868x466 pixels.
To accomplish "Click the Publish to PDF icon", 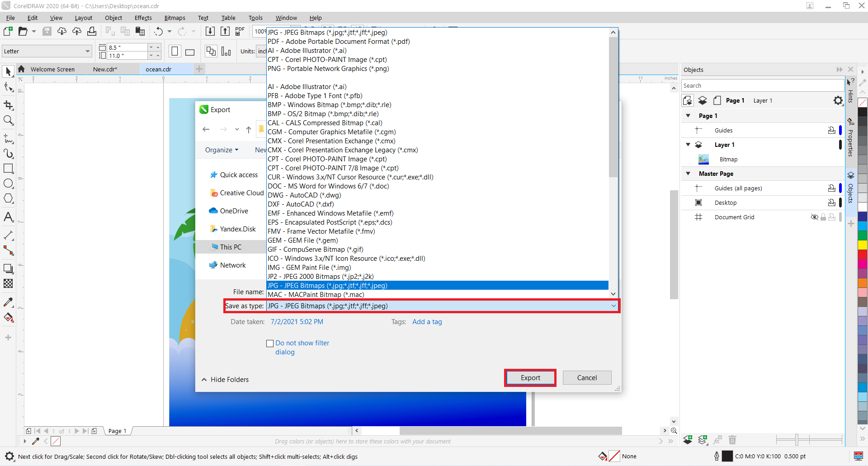I will [240, 31].
